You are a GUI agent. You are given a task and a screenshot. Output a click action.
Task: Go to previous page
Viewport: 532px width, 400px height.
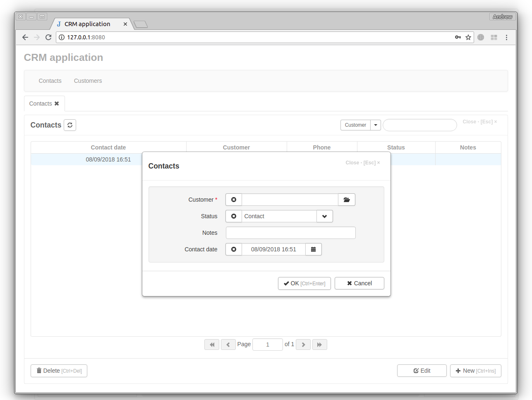point(228,345)
